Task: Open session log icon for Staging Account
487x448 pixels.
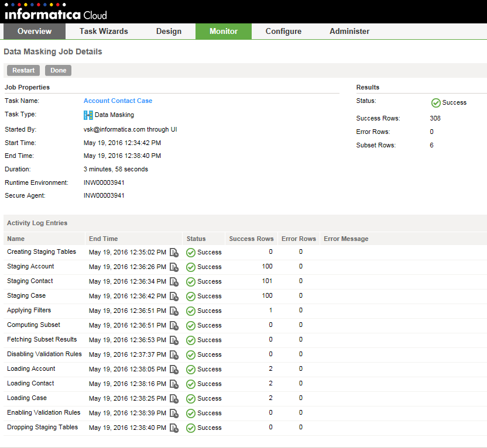Action: (x=174, y=267)
